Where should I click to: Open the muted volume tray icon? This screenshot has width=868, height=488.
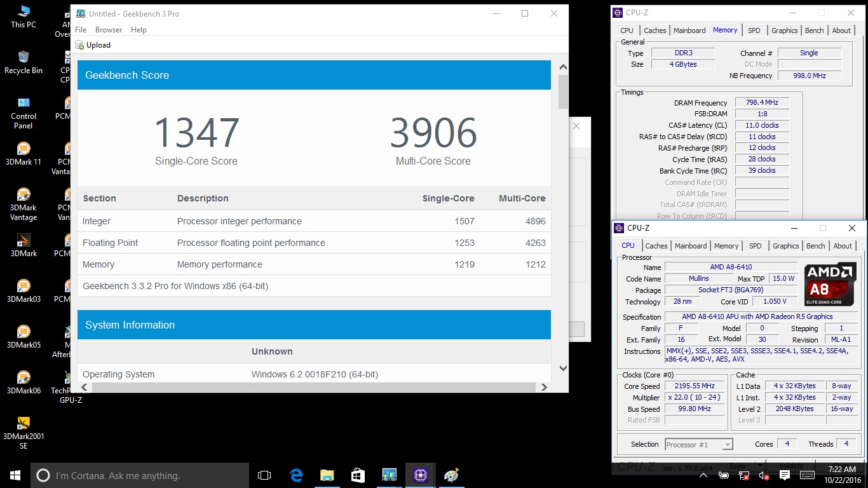(764, 475)
